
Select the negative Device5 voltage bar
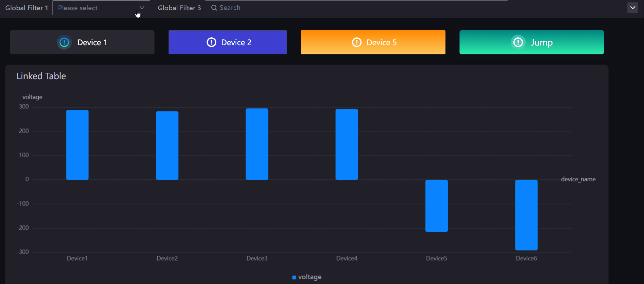point(436,206)
